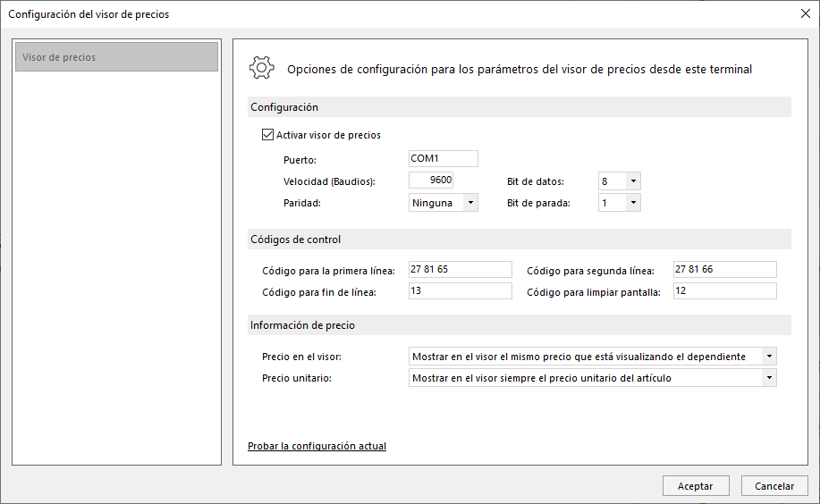Click the Bit de datos: label
The image size is (820, 504).
(x=536, y=181)
